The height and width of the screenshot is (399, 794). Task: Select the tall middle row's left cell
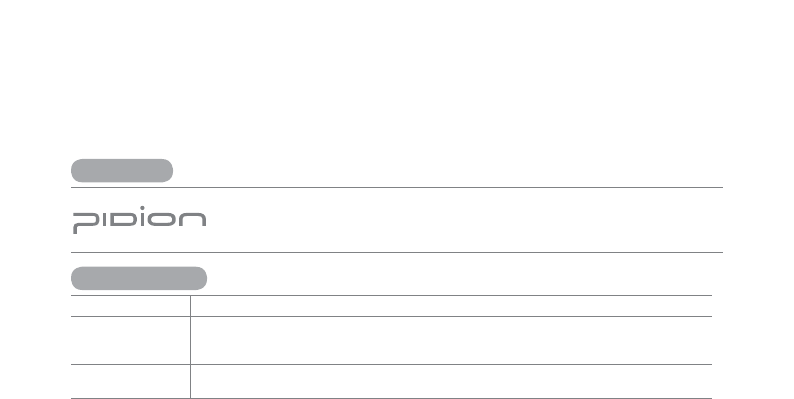point(131,340)
